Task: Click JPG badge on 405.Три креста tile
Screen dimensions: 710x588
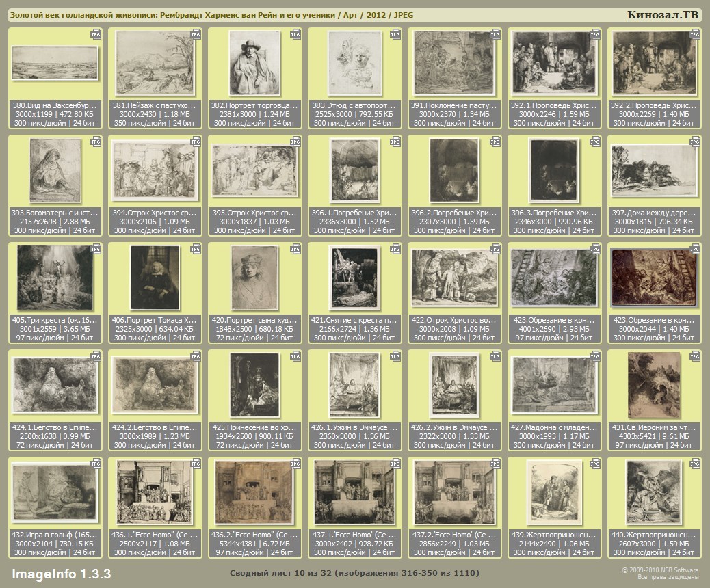Action: click(96, 249)
